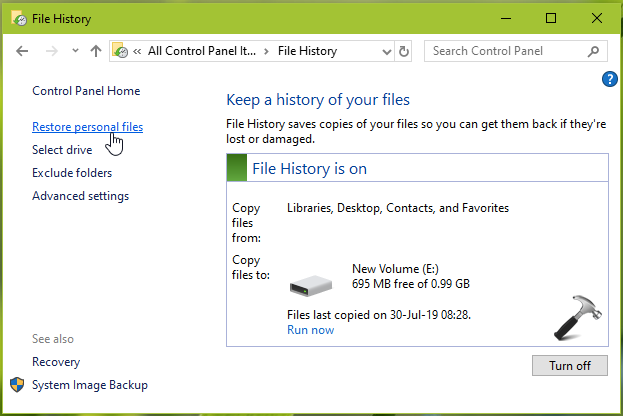Click Run now to back up
Viewport: 623px width, 416px height.
(311, 330)
